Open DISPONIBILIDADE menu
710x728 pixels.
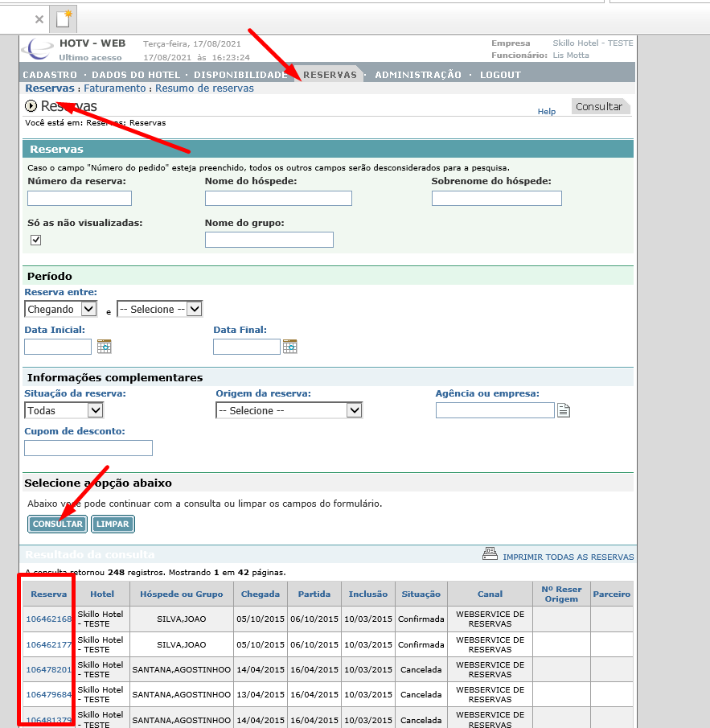240,75
